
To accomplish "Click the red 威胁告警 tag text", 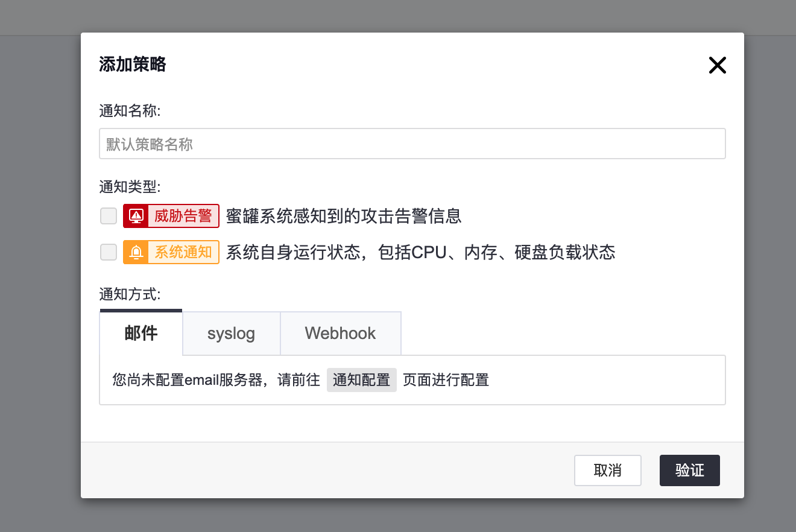I will pyautogui.click(x=183, y=216).
